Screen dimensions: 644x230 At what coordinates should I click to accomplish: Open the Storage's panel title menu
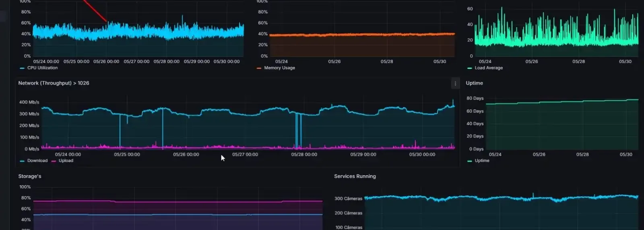click(x=30, y=176)
